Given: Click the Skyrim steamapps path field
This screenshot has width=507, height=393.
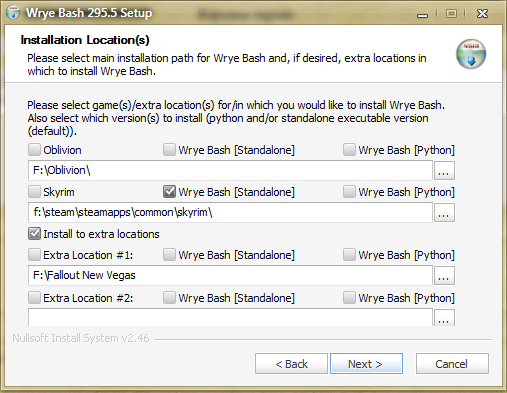Looking at the screenshot, I should coord(230,212).
